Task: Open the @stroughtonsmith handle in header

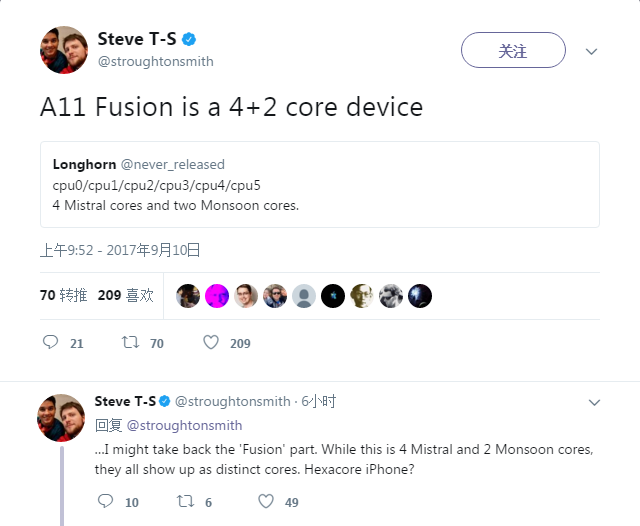Action: tap(155, 62)
